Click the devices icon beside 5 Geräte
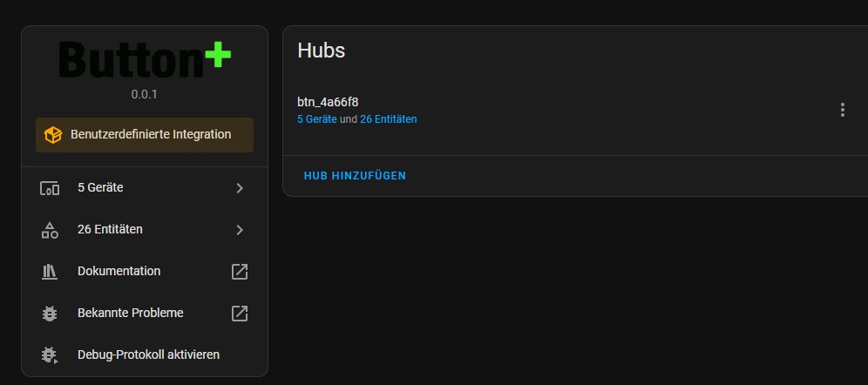 [50, 188]
